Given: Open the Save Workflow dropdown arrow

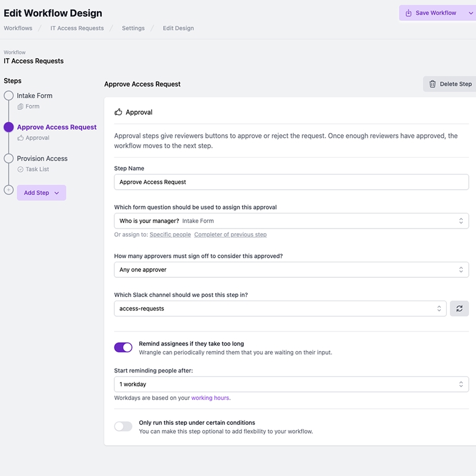Looking at the screenshot, I should coord(470,13).
